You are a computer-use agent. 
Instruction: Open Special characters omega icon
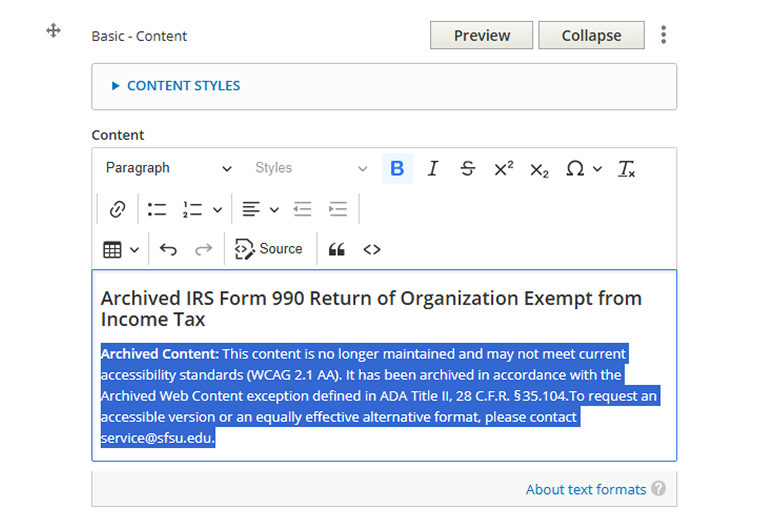pyautogui.click(x=575, y=168)
